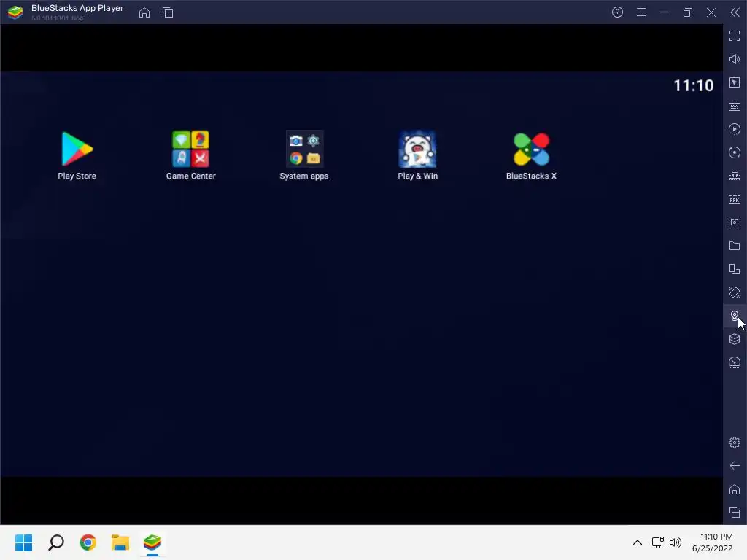Click the sync operations icon
The height and width of the screenshot is (560, 747).
[x=735, y=152]
